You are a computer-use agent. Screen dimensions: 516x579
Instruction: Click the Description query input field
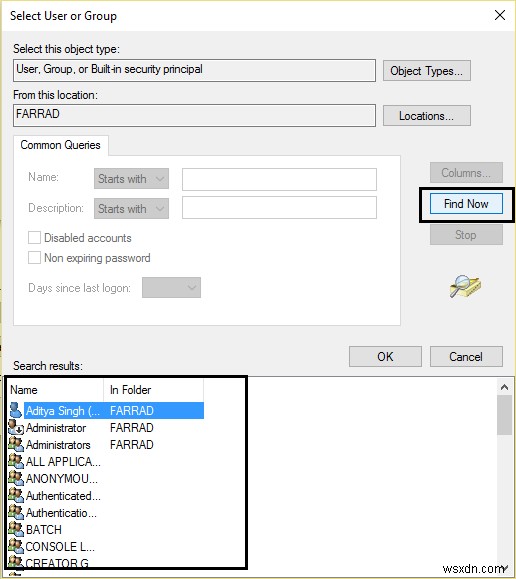point(279,208)
